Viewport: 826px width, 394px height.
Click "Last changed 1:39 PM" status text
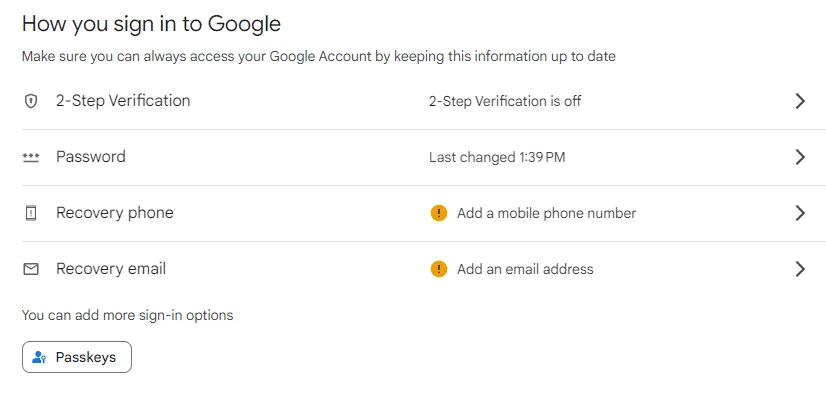coord(497,157)
